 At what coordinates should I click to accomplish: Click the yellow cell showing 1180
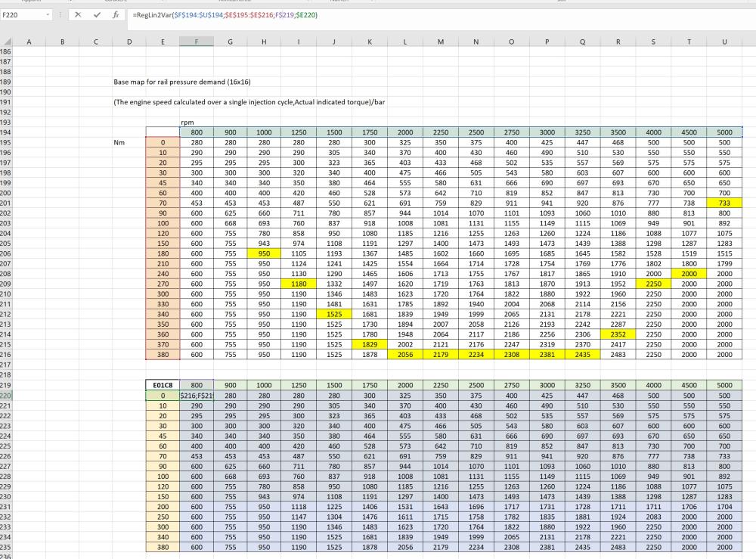(x=299, y=284)
